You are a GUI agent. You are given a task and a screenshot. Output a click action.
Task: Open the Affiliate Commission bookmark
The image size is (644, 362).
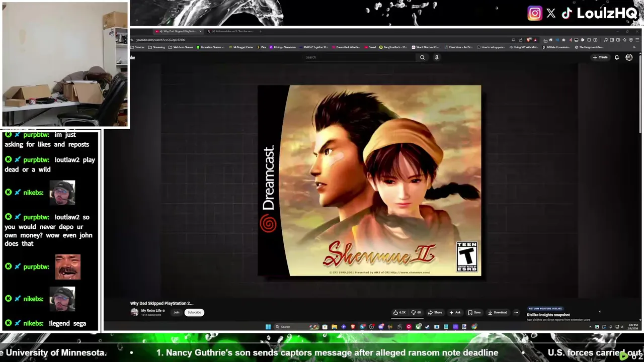pos(556,47)
